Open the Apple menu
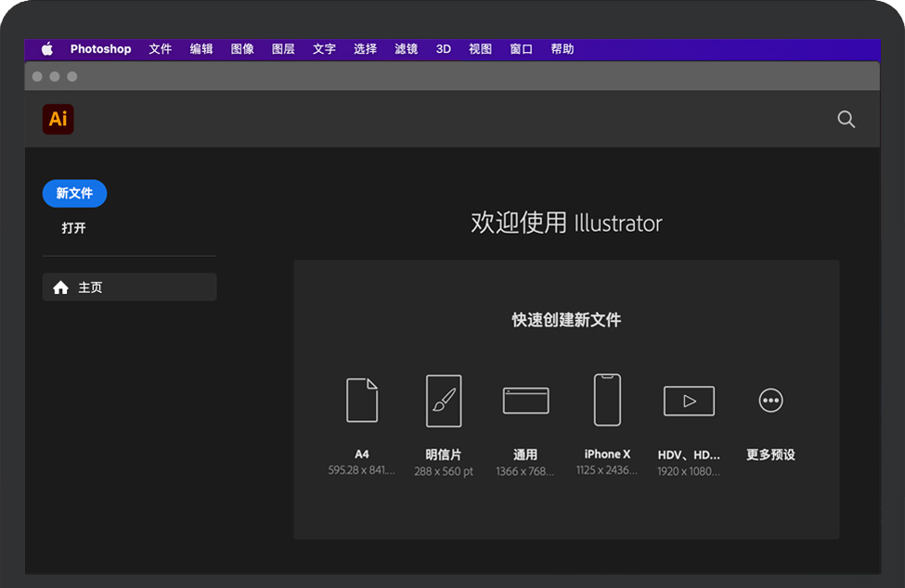The height and width of the screenshot is (588, 905). click(47, 49)
